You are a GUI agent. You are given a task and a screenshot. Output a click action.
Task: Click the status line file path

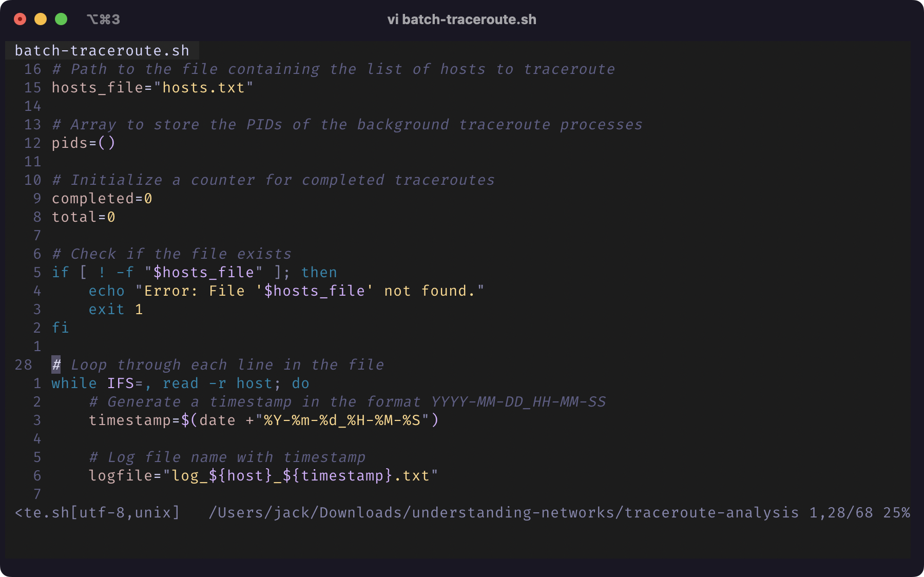(x=503, y=513)
